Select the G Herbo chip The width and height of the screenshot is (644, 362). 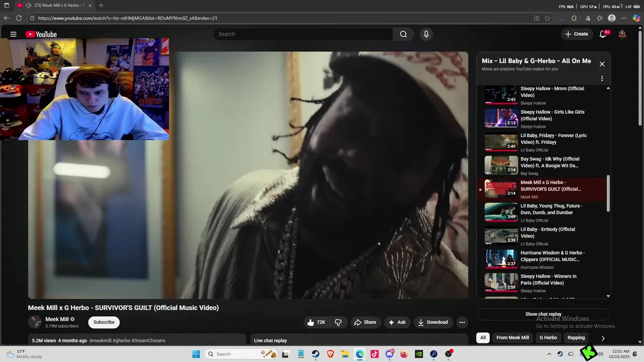[x=548, y=338]
